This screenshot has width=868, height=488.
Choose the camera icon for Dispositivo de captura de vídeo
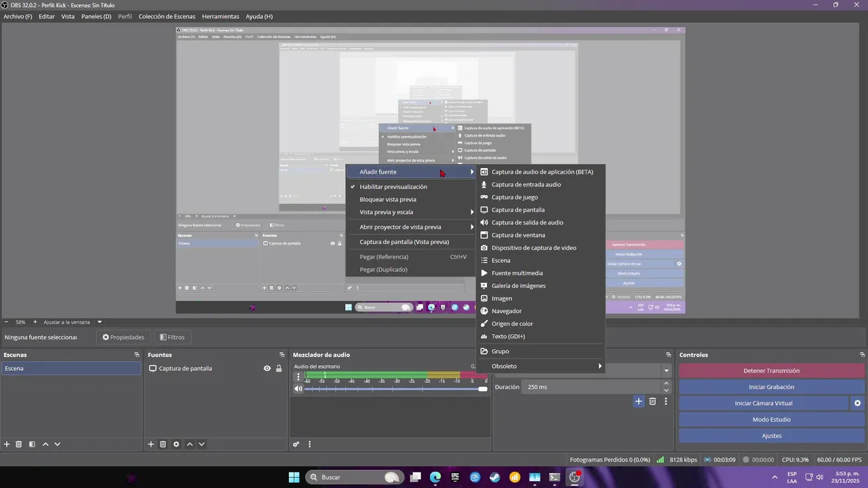tap(484, 248)
